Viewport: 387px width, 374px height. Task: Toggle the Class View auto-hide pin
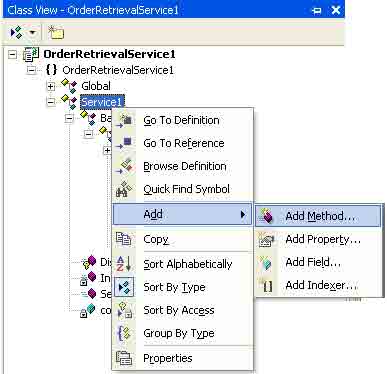pos(316,10)
